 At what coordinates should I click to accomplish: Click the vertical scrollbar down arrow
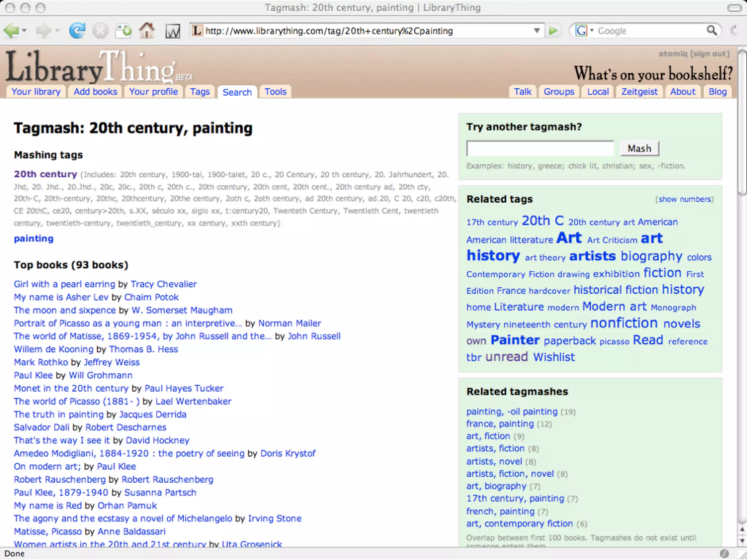click(742, 541)
